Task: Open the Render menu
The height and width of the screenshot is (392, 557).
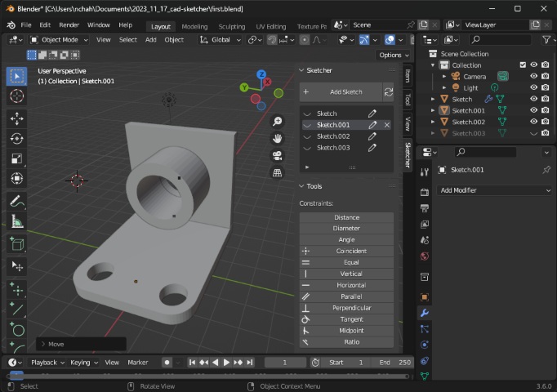Action: point(69,25)
